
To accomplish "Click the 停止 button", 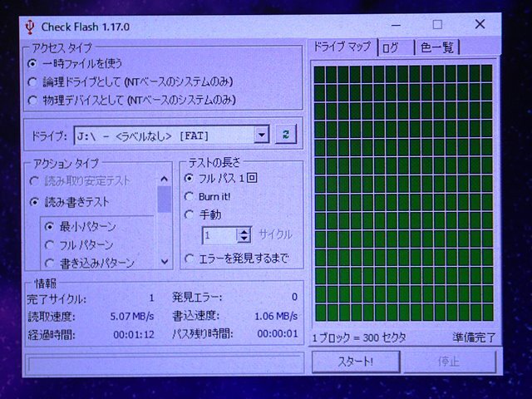I will click(x=449, y=362).
